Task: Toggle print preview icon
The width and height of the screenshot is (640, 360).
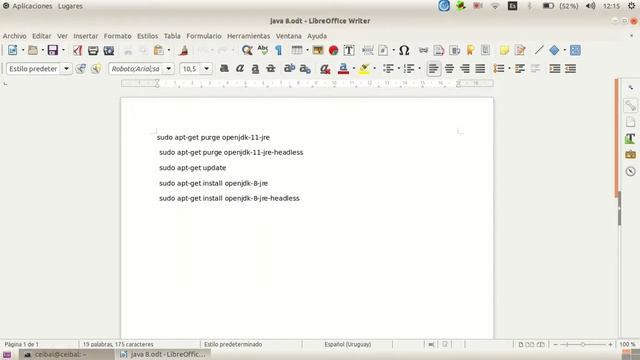Action: (109, 50)
